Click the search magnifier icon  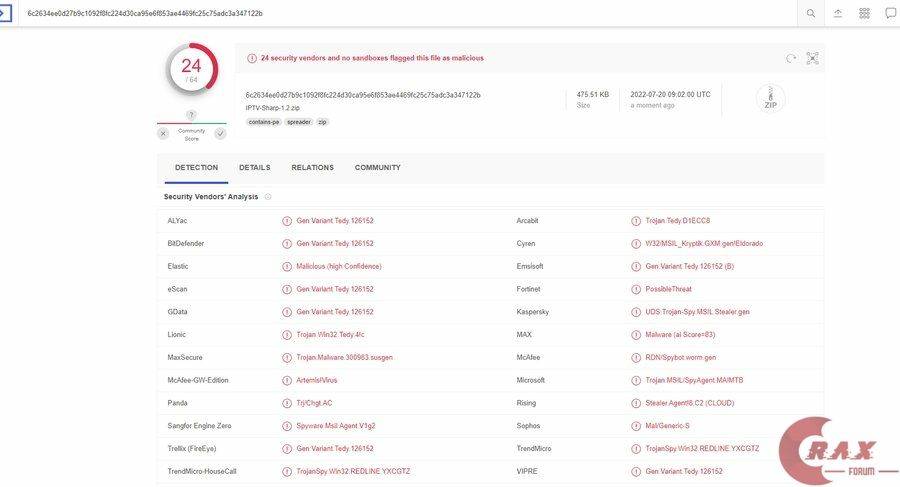810,13
